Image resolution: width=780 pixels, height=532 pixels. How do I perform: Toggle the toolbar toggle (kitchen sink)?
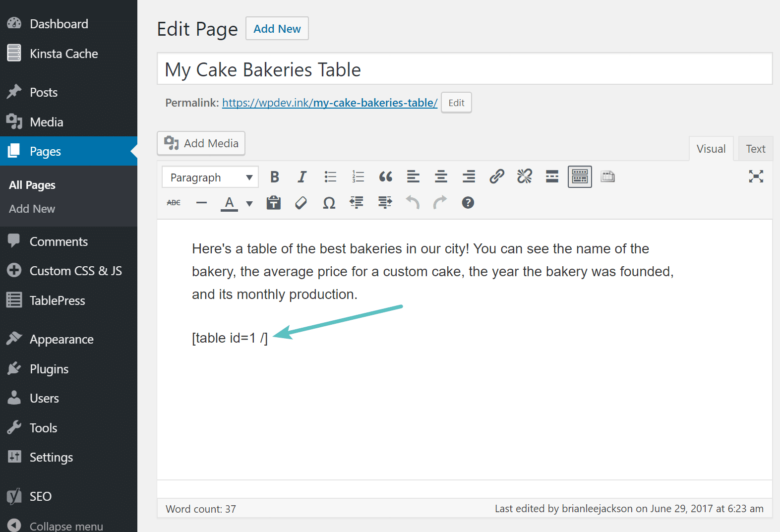point(580,177)
